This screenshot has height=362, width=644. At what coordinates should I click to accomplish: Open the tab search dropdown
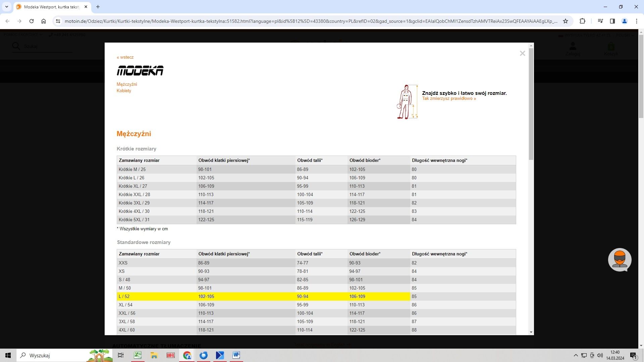[x=6, y=7]
